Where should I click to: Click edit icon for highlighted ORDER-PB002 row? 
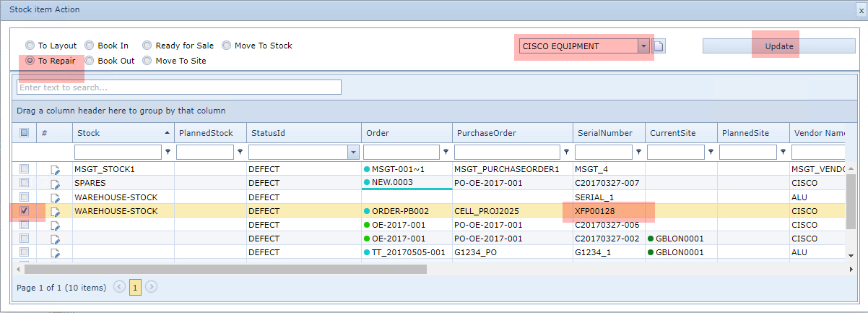point(56,211)
